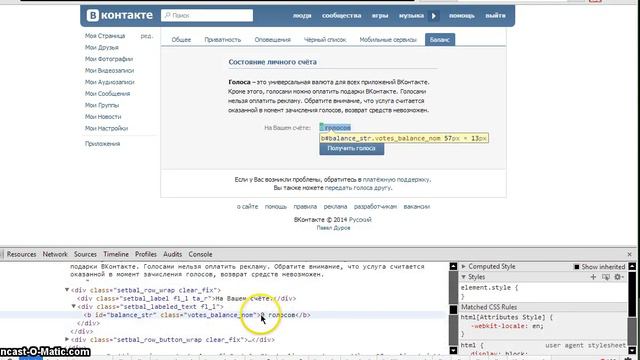The image size is (640, 360).
Task: Click the выйти logout link
Action: (496, 16)
